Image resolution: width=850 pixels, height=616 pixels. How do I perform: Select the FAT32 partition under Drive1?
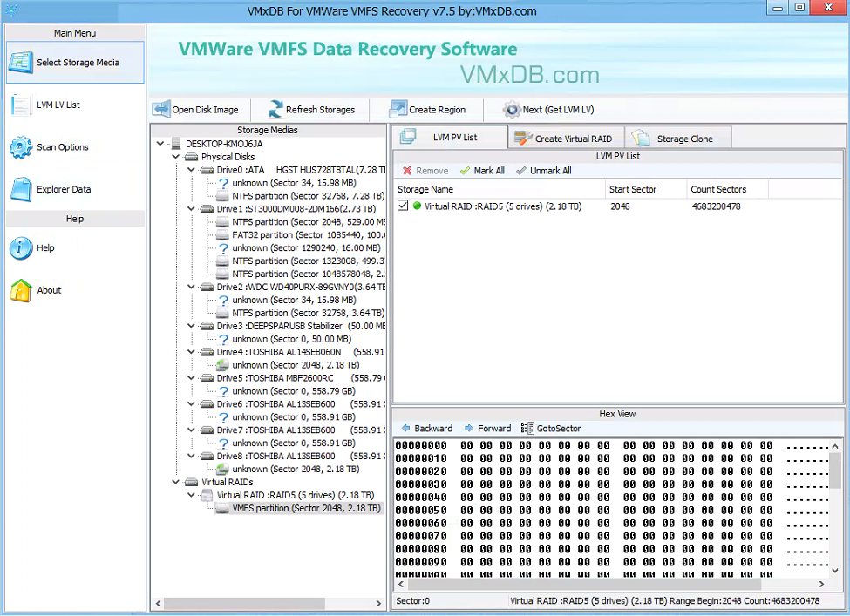tap(308, 234)
